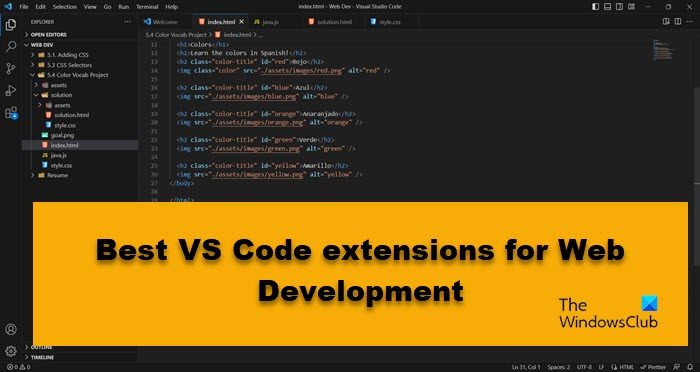Viewport: 700px width, 372px height.
Task: Open the Accounts menu icon
Action: point(11,329)
